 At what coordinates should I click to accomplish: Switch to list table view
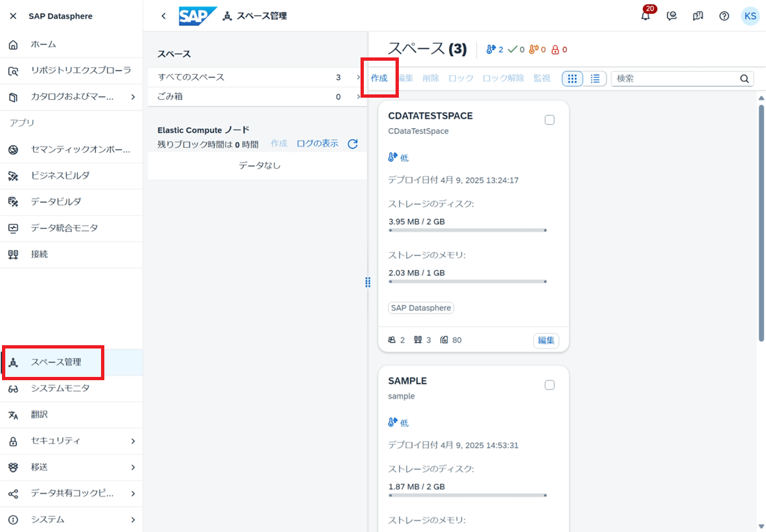coord(595,79)
